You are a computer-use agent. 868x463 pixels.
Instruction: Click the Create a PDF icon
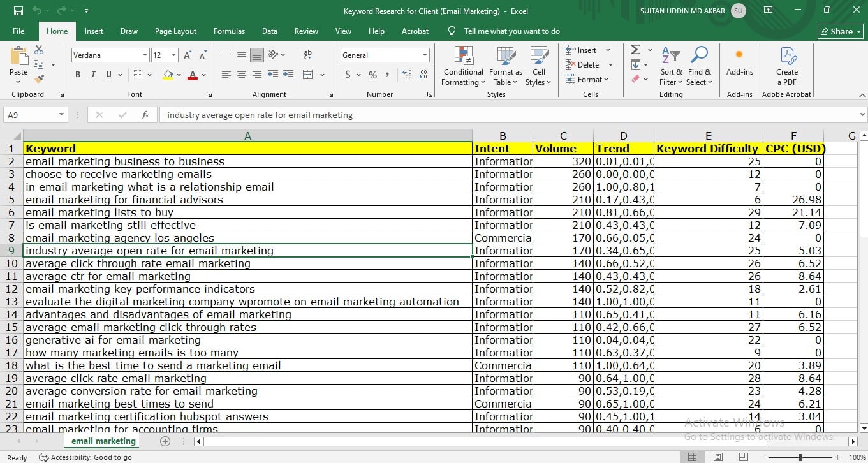pos(786,64)
